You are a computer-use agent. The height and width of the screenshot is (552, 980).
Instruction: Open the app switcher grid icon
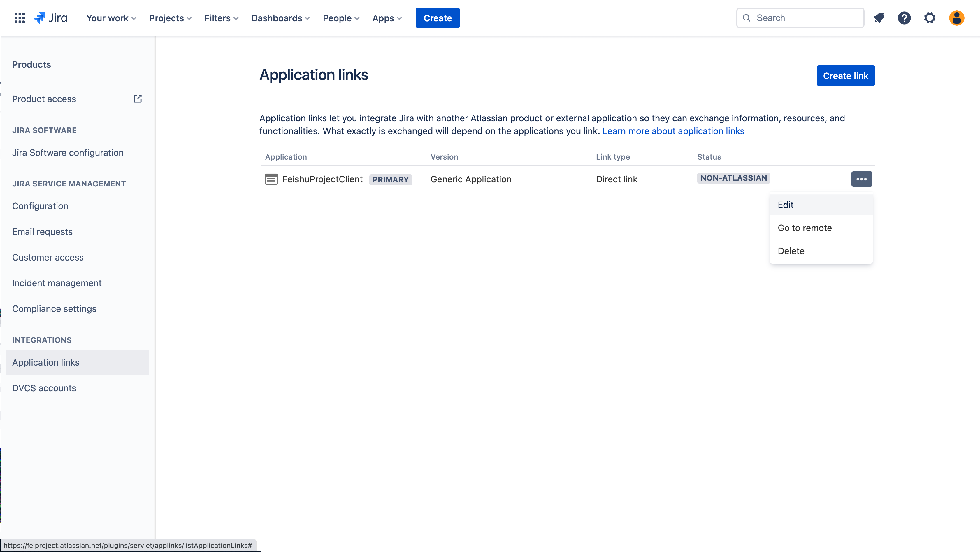(x=20, y=18)
